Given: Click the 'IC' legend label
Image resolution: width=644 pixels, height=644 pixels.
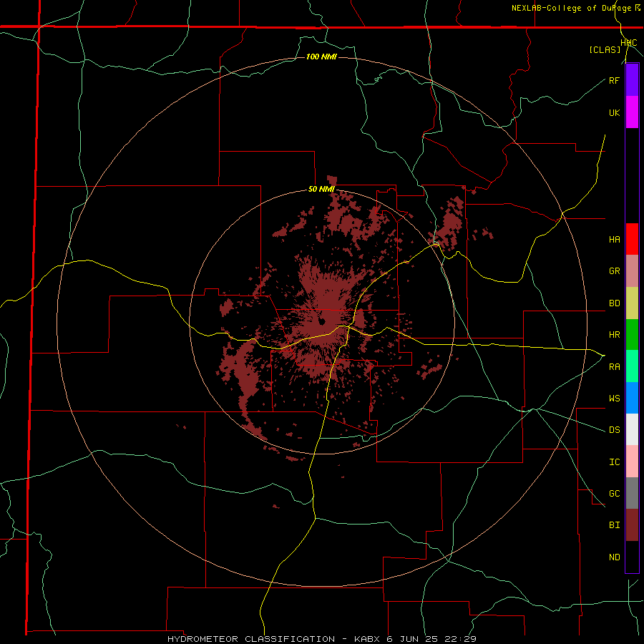Looking at the screenshot, I should pyautogui.click(x=614, y=462).
